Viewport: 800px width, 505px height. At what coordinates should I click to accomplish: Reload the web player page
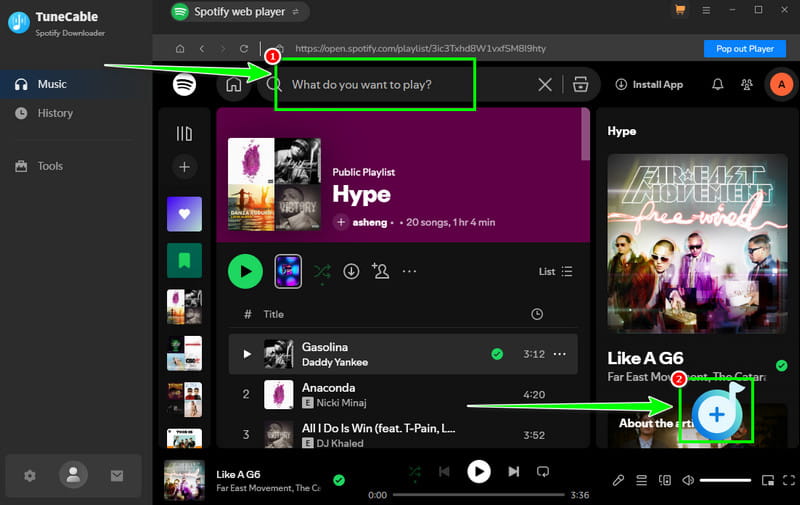click(x=244, y=48)
